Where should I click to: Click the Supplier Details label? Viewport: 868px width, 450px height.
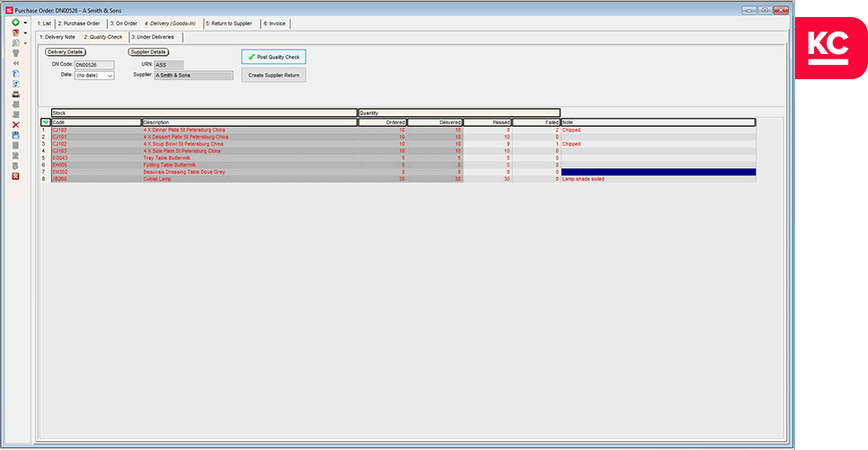(x=149, y=52)
